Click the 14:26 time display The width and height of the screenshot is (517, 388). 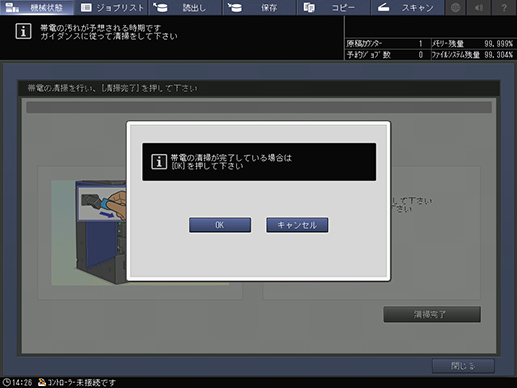point(22,382)
